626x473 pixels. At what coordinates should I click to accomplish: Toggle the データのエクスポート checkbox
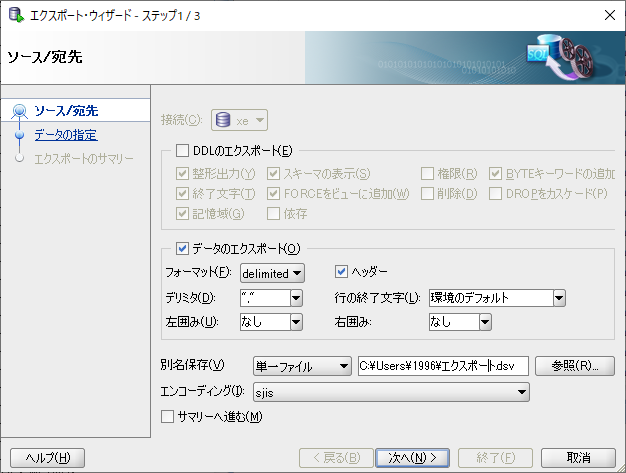coord(182,249)
